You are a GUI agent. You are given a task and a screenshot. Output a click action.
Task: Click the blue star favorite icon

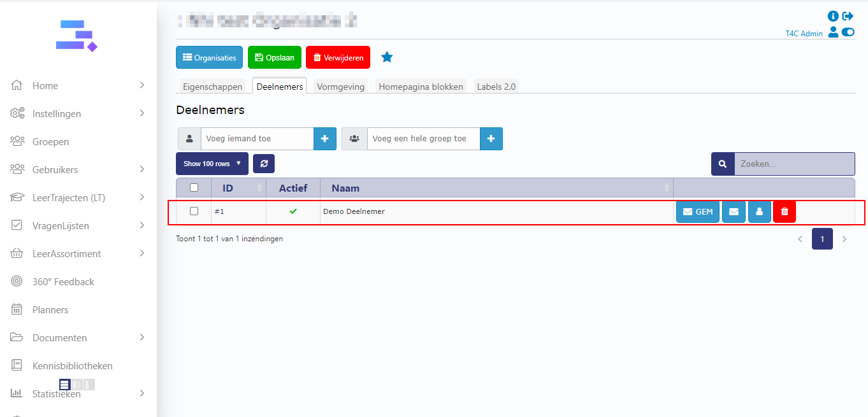pyautogui.click(x=387, y=57)
